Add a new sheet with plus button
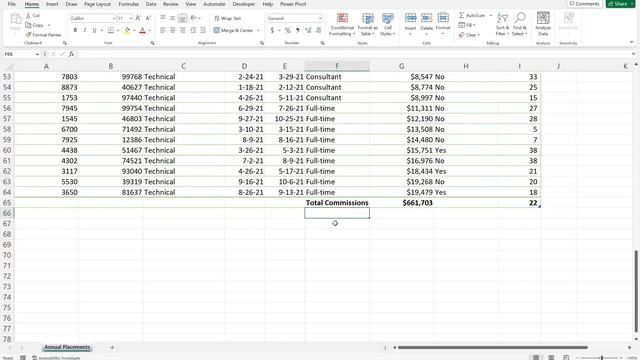 pyautogui.click(x=112, y=348)
